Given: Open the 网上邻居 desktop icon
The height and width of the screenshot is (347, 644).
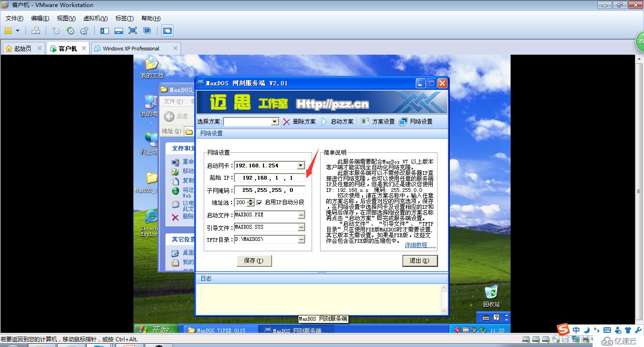Looking at the screenshot, I should (x=150, y=144).
